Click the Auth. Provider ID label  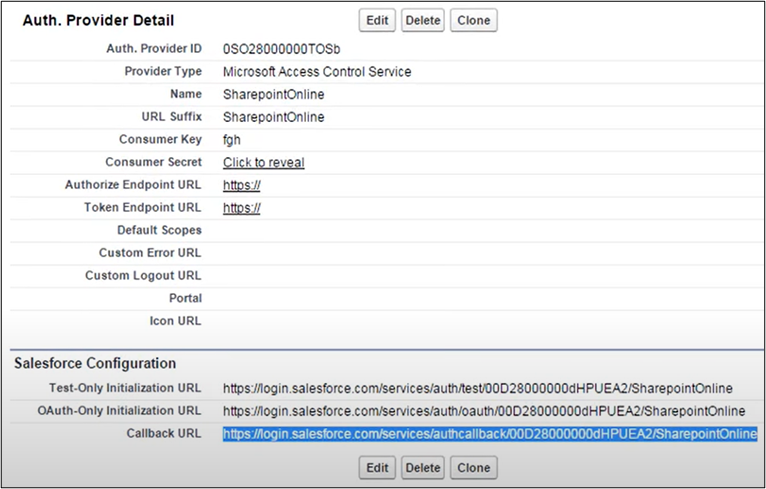click(154, 49)
